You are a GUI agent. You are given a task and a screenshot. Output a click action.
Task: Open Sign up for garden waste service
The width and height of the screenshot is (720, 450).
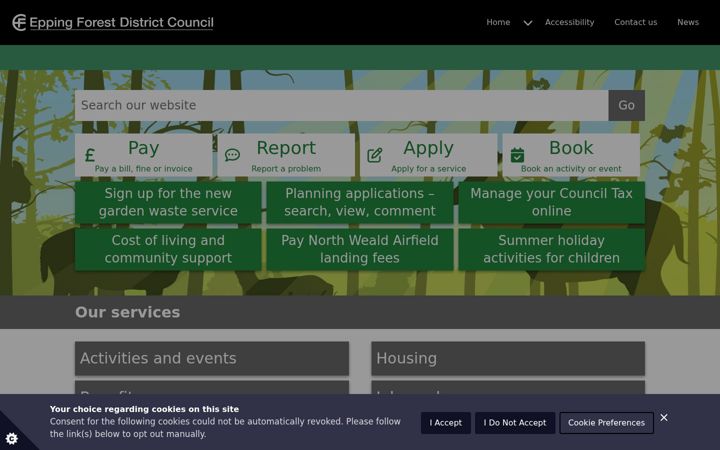point(168,202)
